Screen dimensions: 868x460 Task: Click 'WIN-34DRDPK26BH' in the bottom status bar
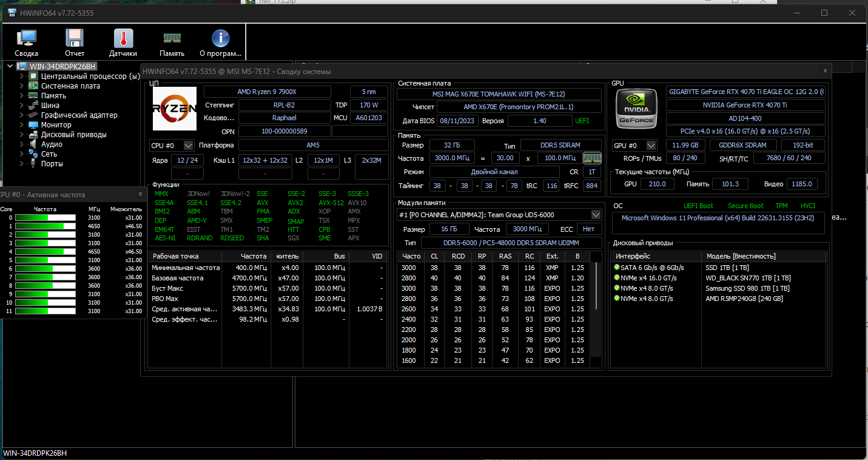[x=35, y=453]
